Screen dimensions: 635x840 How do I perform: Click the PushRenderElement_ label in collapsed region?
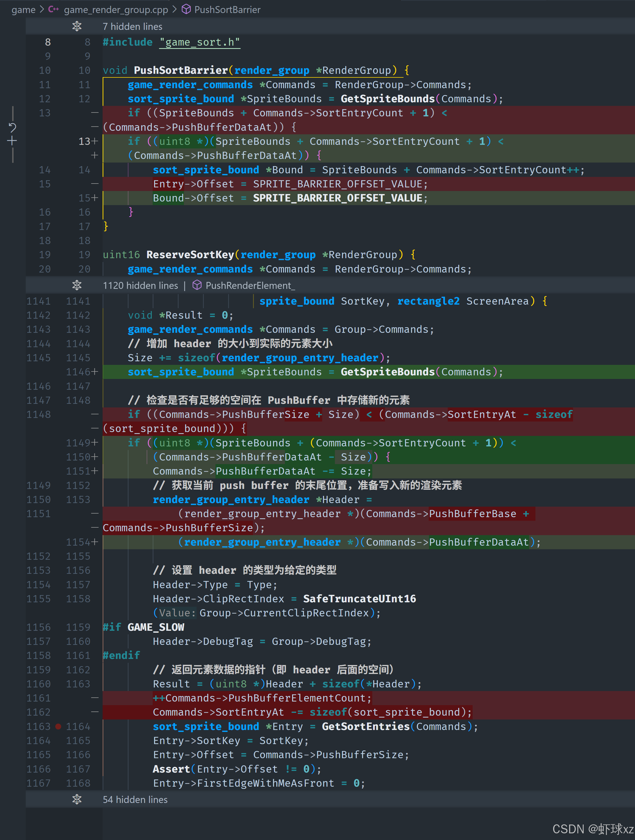250,285
